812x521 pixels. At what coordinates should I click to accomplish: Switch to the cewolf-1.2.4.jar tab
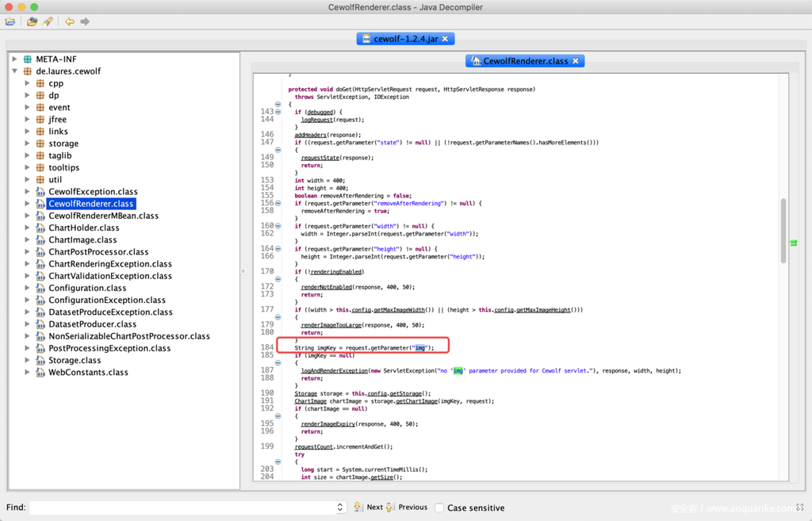404,39
